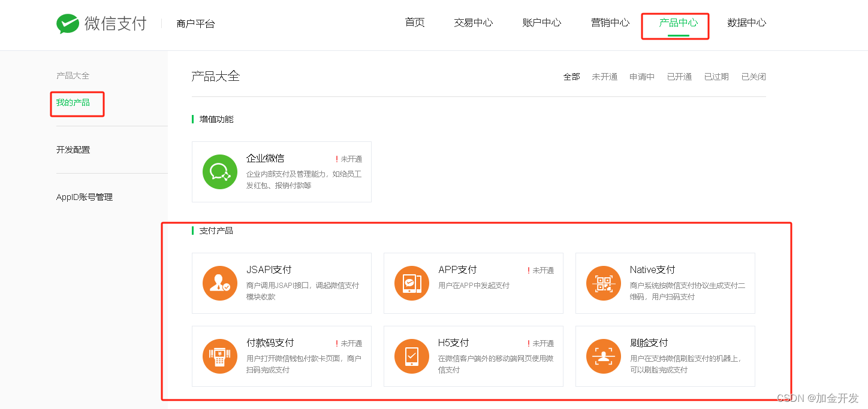This screenshot has height=409, width=868.
Task: Click the Native支付 QR code icon
Action: (604, 283)
